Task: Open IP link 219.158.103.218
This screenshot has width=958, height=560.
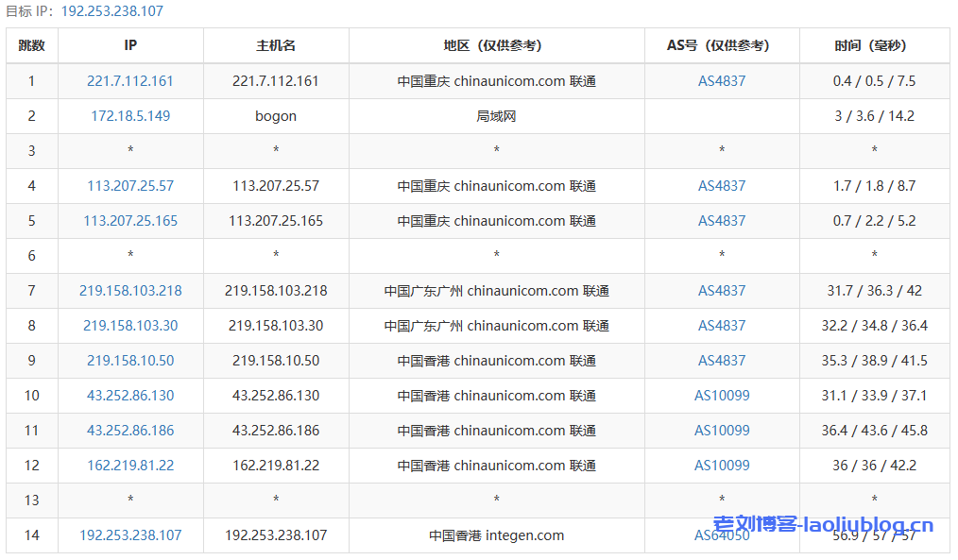Action: pyautogui.click(x=130, y=291)
